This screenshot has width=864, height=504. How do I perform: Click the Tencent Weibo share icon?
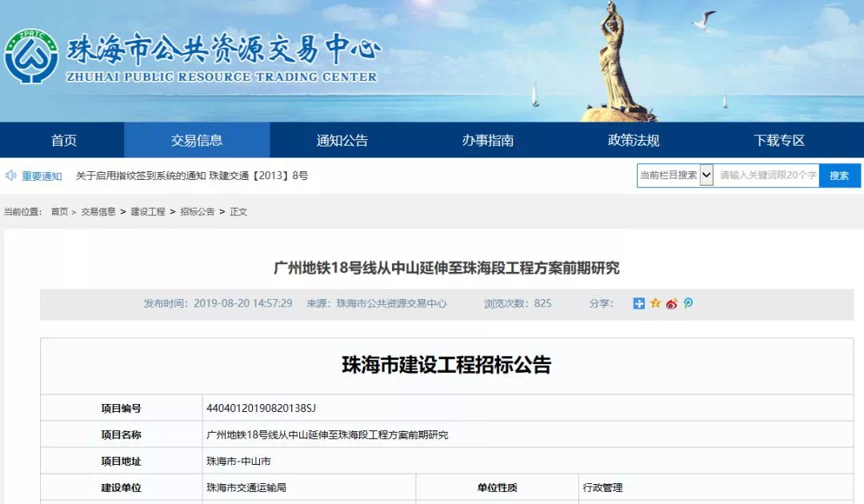point(688,303)
